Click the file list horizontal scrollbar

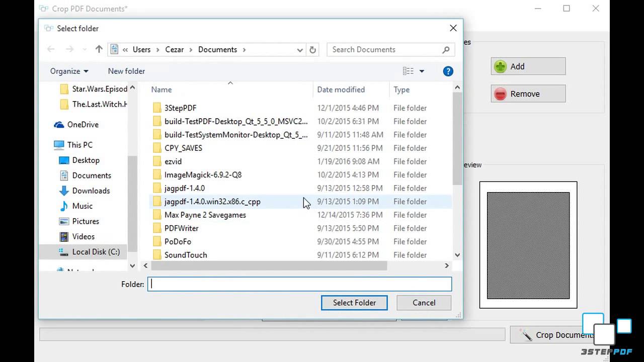tap(270, 265)
